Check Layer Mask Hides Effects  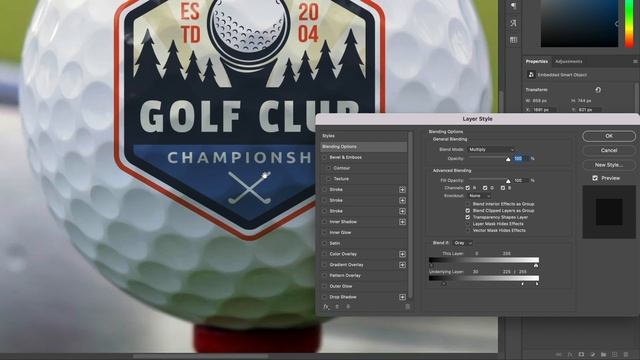468,224
